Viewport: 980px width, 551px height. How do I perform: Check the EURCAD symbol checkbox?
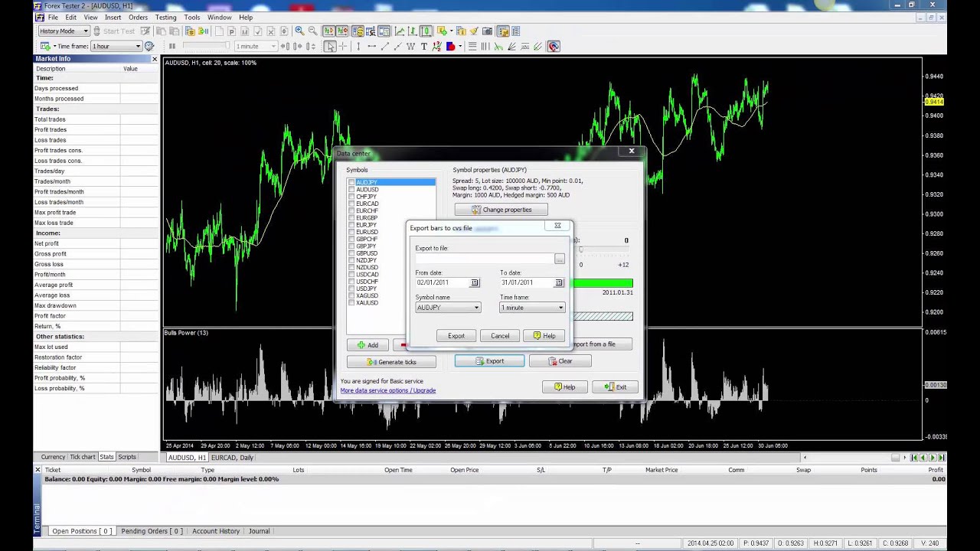[351, 204]
